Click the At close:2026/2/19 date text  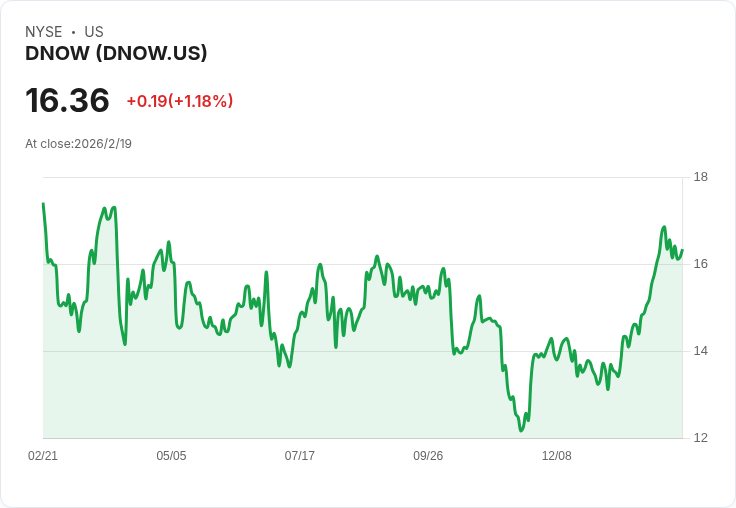pos(78,144)
